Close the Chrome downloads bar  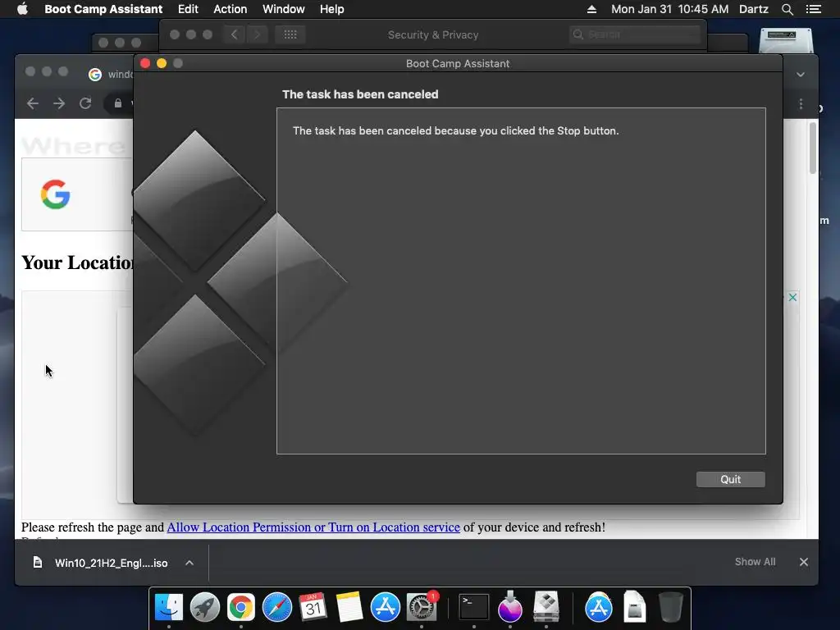[804, 562]
